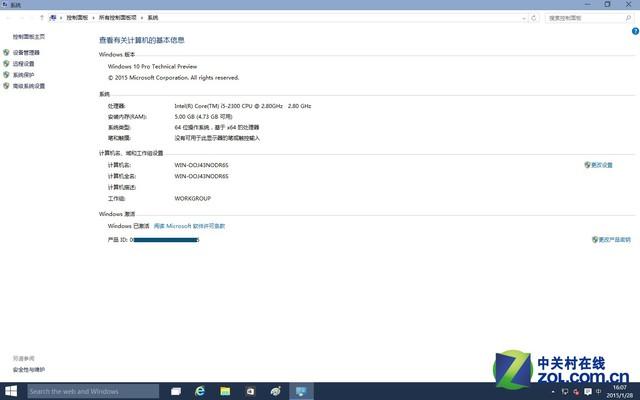Navigate forward with the forward arrow
Image resolution: width=640 pixels, height=400 pixels.
point(22,18)
